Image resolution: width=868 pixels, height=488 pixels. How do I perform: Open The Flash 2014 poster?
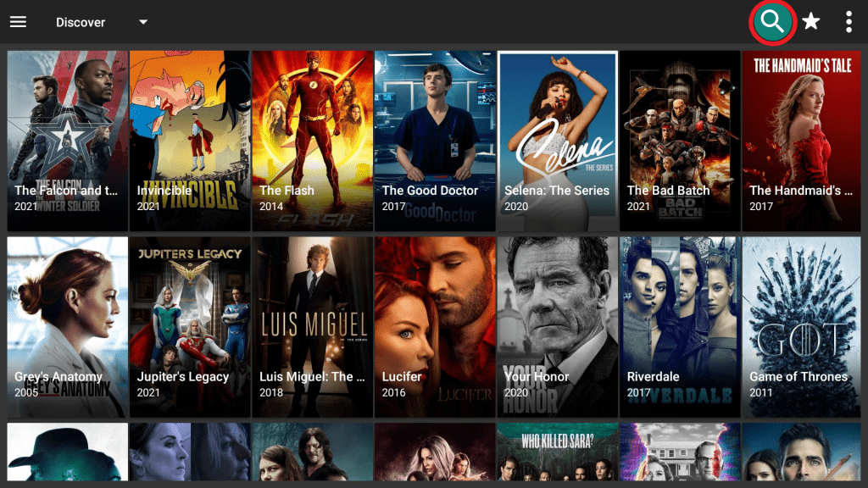click(312, 141)
